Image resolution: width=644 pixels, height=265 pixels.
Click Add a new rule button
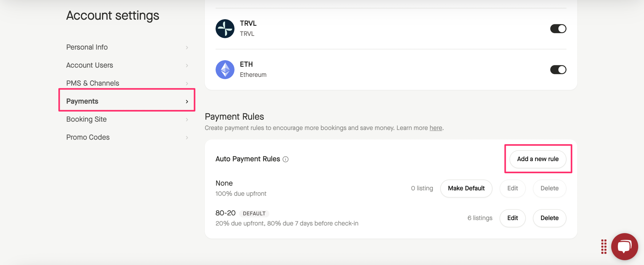click(x=538, y=159)
